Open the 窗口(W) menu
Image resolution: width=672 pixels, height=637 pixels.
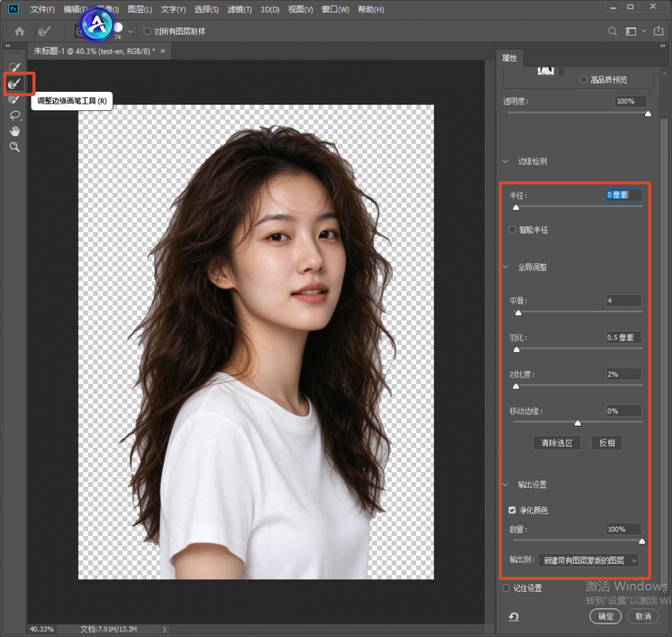[x=335, y=9]
